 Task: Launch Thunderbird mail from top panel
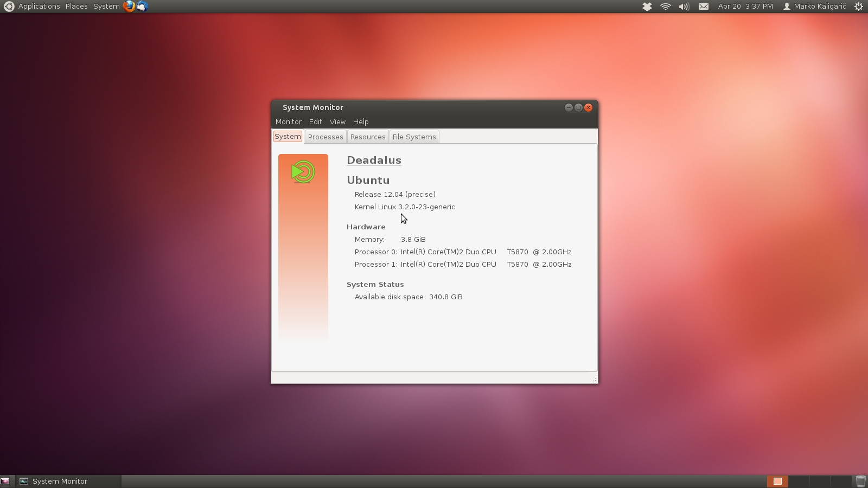click(142, 7)
